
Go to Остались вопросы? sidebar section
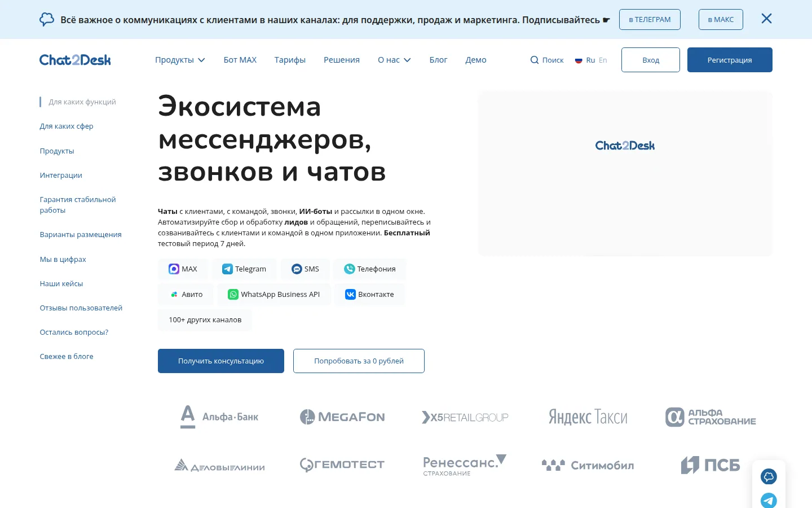(74, 332)
